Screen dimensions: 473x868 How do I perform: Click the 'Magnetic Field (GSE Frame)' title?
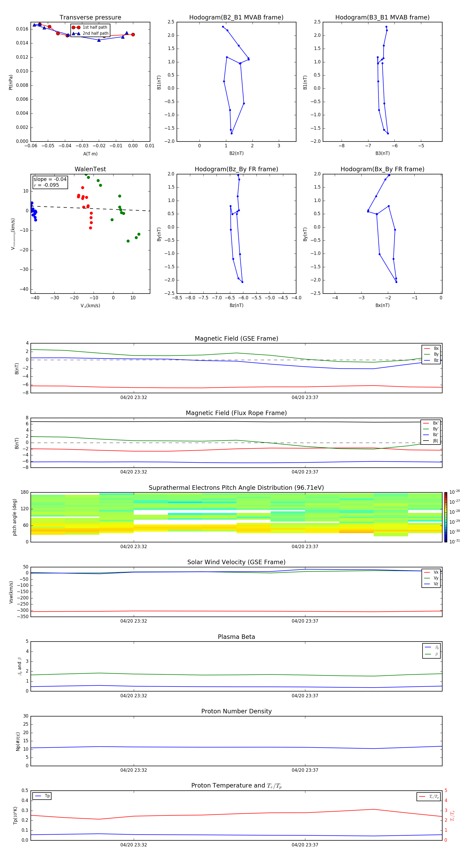pyautogui.click(x=236, y=339)
